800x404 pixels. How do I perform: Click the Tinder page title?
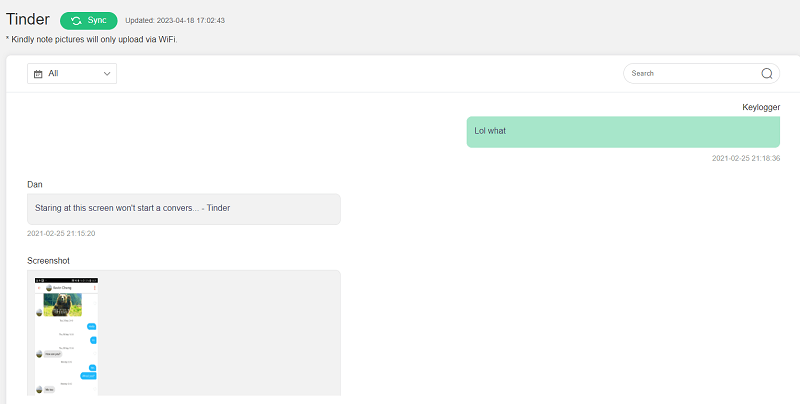pyautogui.click(x=28, y=19)
